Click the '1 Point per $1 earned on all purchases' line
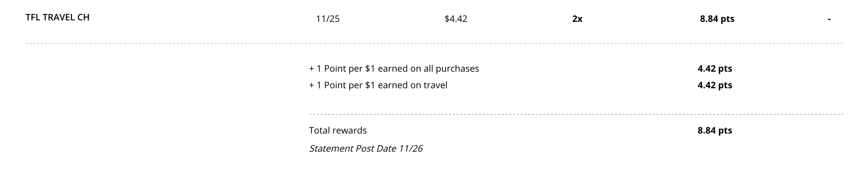868x169 pixels. point(394,69)
